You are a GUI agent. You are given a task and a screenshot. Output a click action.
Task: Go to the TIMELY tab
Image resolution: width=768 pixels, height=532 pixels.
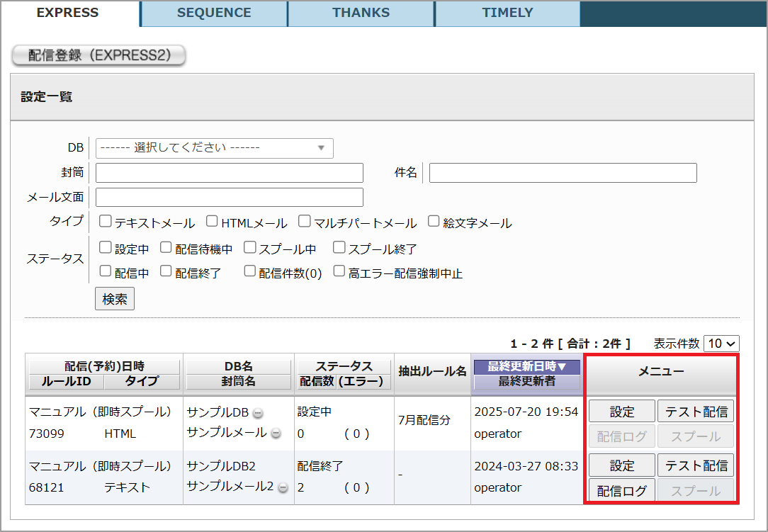(507, 13)
